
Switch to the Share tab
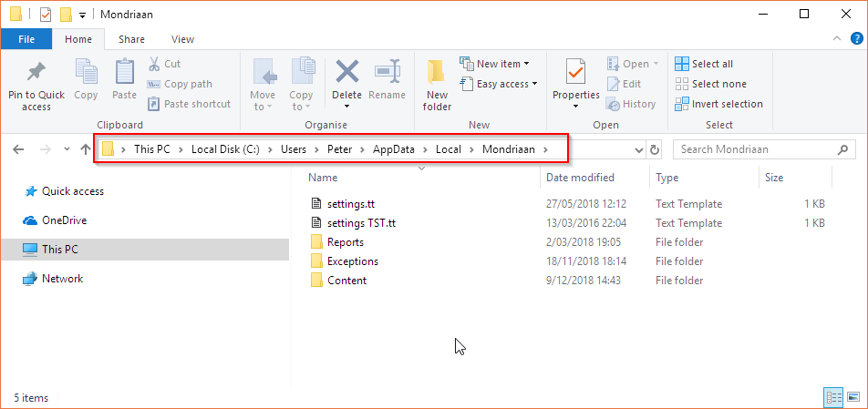131,39
